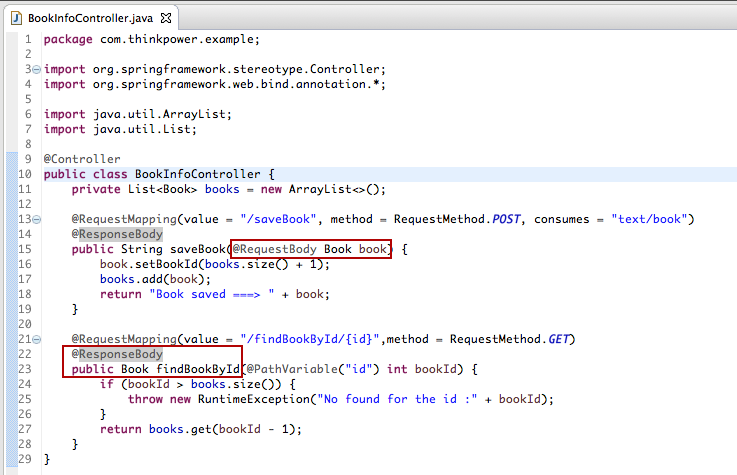The width and height of the screenshot is (737, 475).
Task: Collapse the import block at line 3
Action: click(36, 70)
